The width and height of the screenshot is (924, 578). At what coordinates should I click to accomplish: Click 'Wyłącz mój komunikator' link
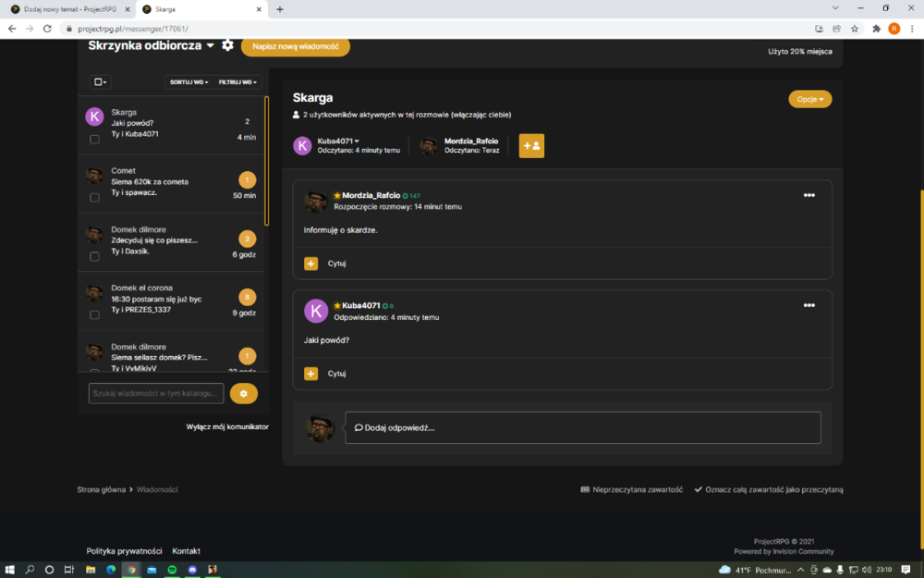[227, 427]
